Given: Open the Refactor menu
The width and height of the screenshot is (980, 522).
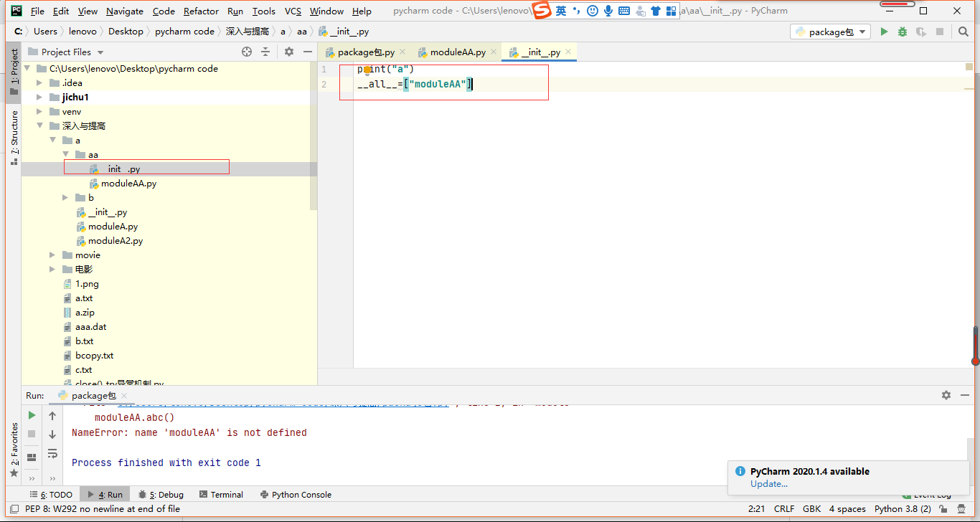Looking at the screenshot, I should (201, 11).
